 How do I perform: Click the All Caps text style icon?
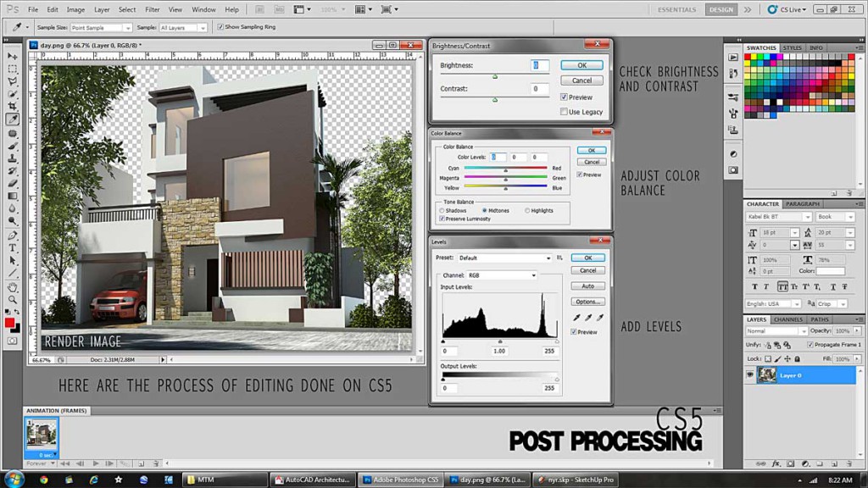[782, 286]
